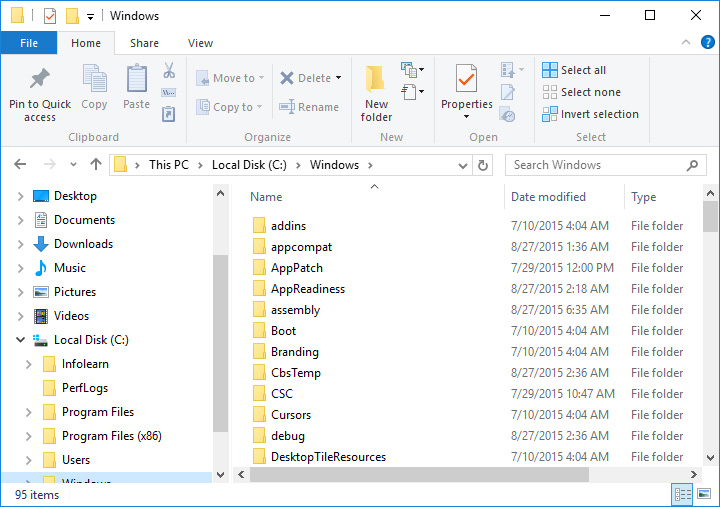Switch to Details view icon
Screen dimensions: 720x507
(x=682, y=495)
